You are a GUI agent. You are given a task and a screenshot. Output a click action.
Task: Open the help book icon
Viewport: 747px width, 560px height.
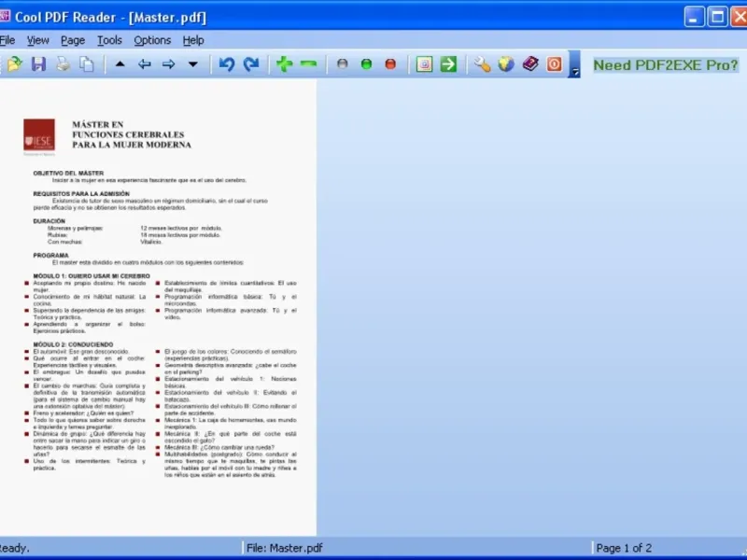pyautogui.click(x=530, y=63)
